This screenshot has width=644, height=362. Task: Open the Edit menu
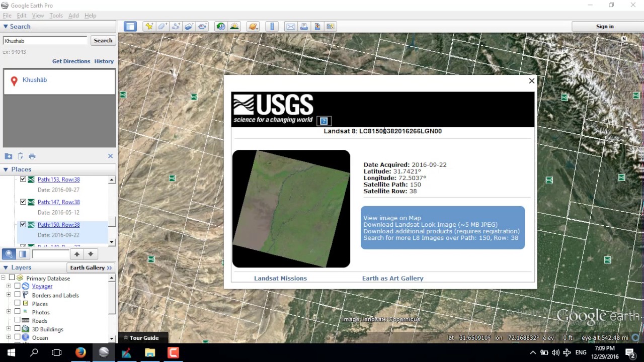(x=22, y=16)
